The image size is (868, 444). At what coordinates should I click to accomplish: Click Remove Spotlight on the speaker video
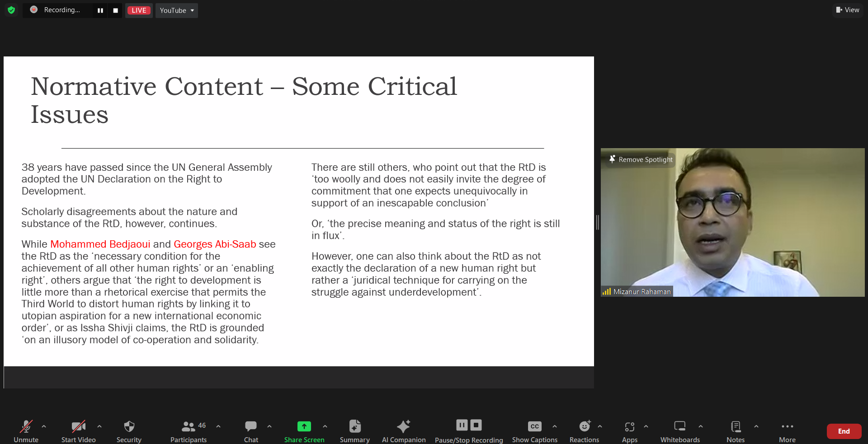(641, 159)
